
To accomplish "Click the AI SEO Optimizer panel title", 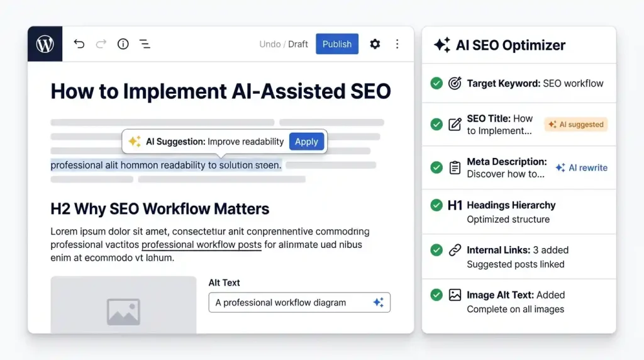I will [511, 45].
